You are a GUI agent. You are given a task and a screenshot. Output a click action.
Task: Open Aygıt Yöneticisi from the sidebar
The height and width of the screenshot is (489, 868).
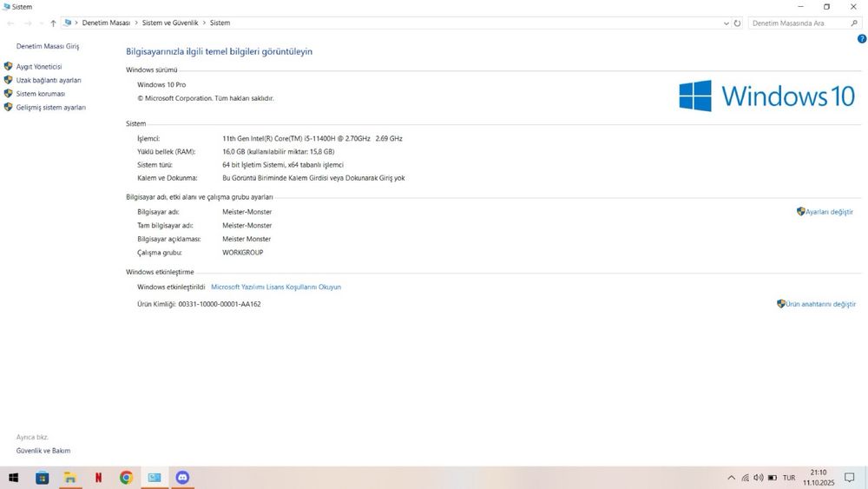[x=39, y=67]
